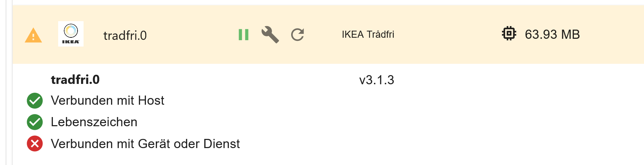Viewport: 644px width, 165px height.
Task: Click the memory chip icon
Action: pos(509,34)
